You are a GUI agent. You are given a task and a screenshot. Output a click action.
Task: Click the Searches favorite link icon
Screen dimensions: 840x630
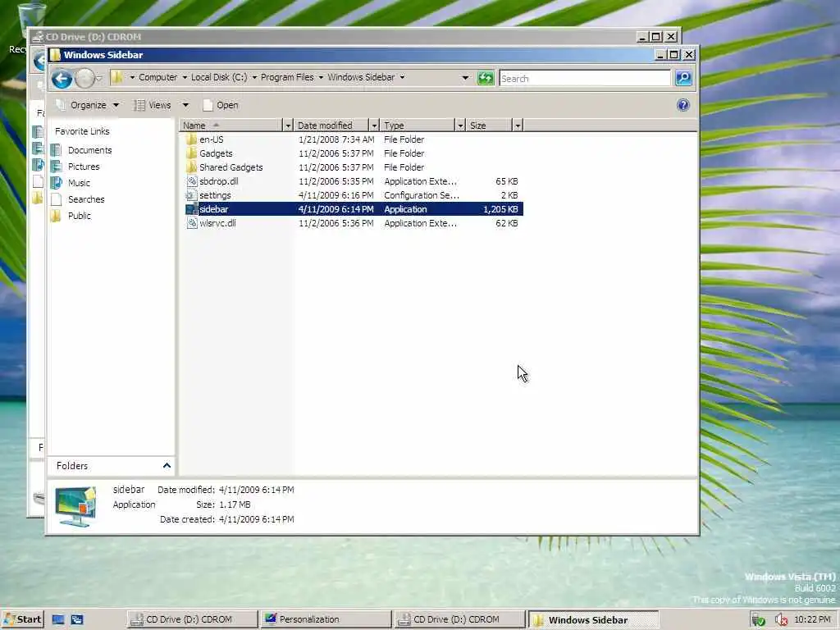click(57, 199)
